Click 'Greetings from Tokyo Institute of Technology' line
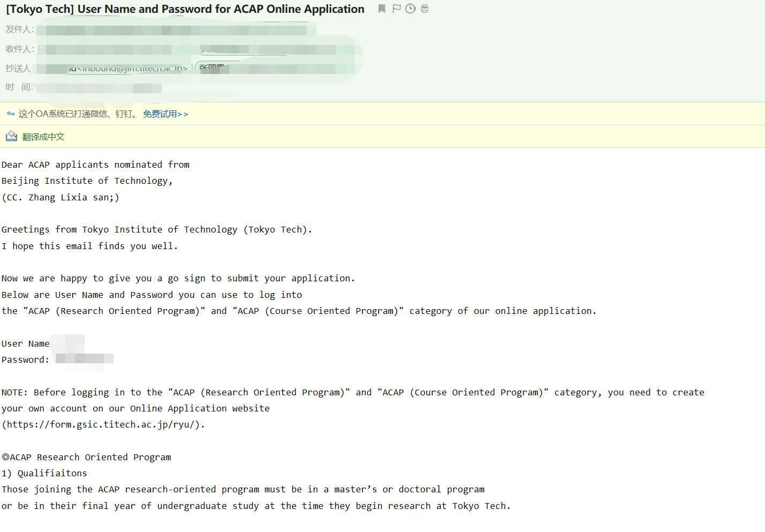The width and height of the screenshot is (765, 532). pos(157,230)
